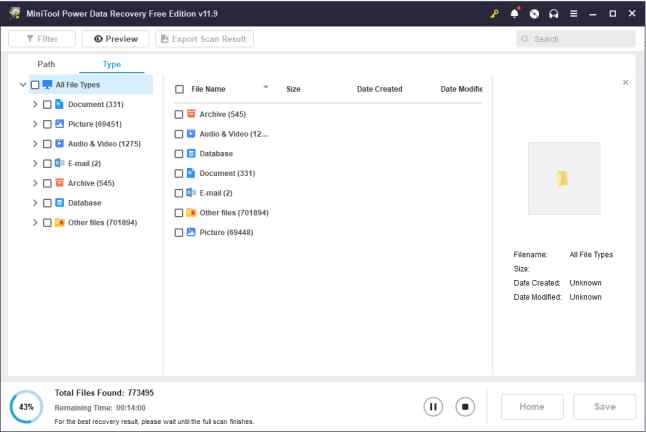The width and height of the screenshot is (646, 432).
Task: Collapse the All File Types tree node
Action: click(23, 84)
